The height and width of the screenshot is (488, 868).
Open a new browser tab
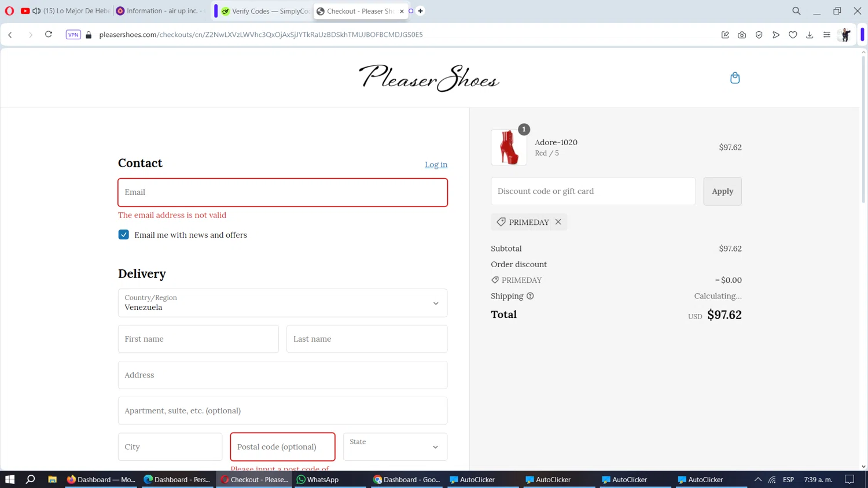421,11
